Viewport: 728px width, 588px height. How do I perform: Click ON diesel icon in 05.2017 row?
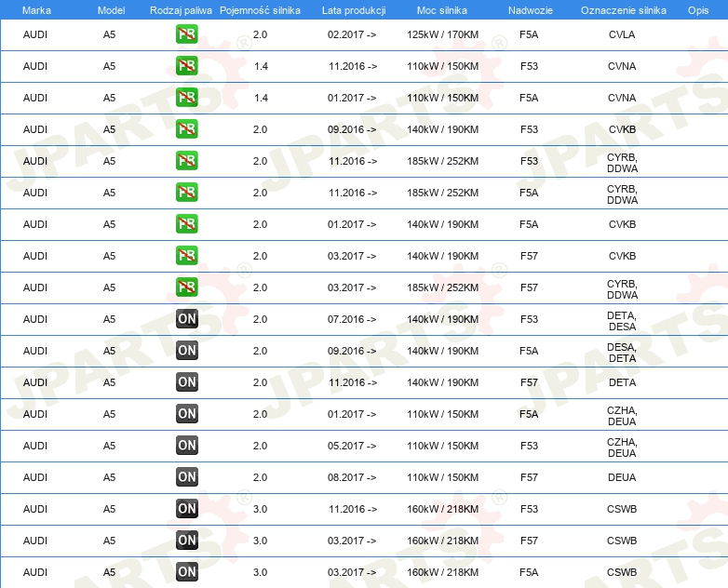(186, 445)
